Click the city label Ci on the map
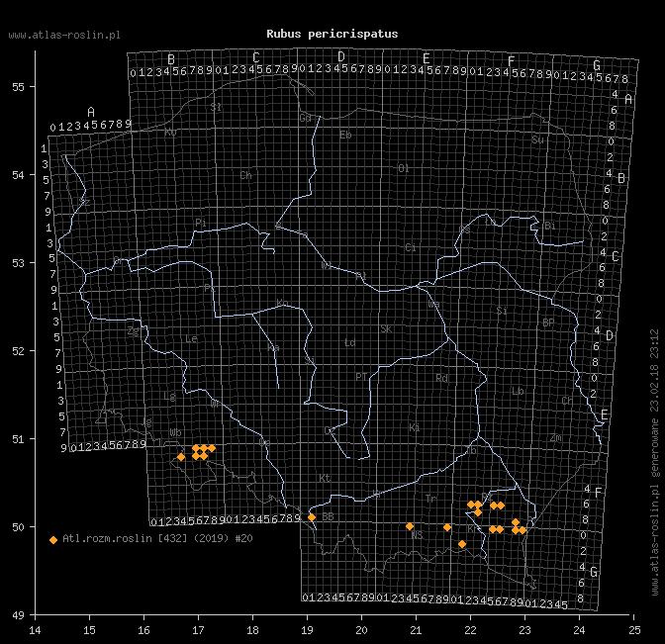The height and width of the screenshot is (644, 665). pyautogui.click(x=411, y=247)
